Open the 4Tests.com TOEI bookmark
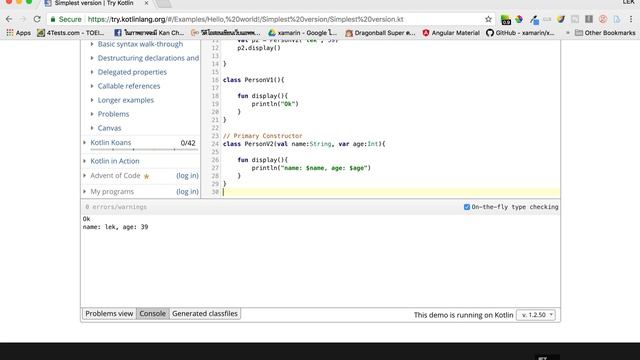The width and height of the screenshot is (640, 360). click(71, 33)
